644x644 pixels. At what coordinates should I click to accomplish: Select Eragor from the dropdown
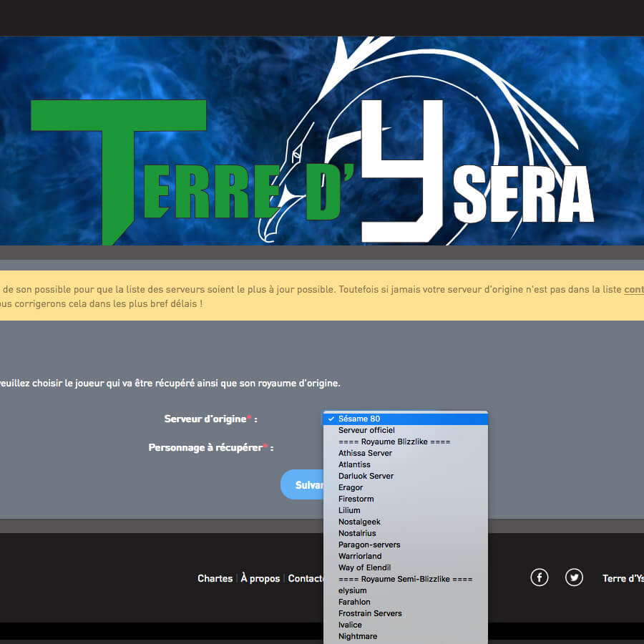[x=406, y=487]
